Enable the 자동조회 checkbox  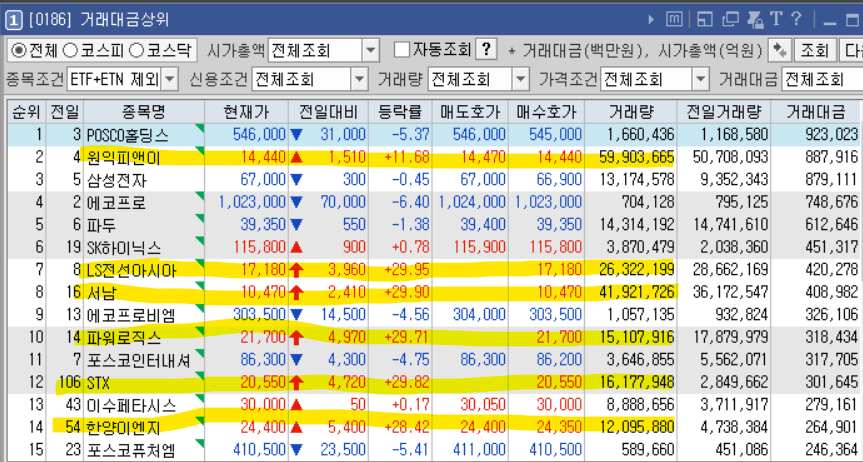tap(402, 50)
